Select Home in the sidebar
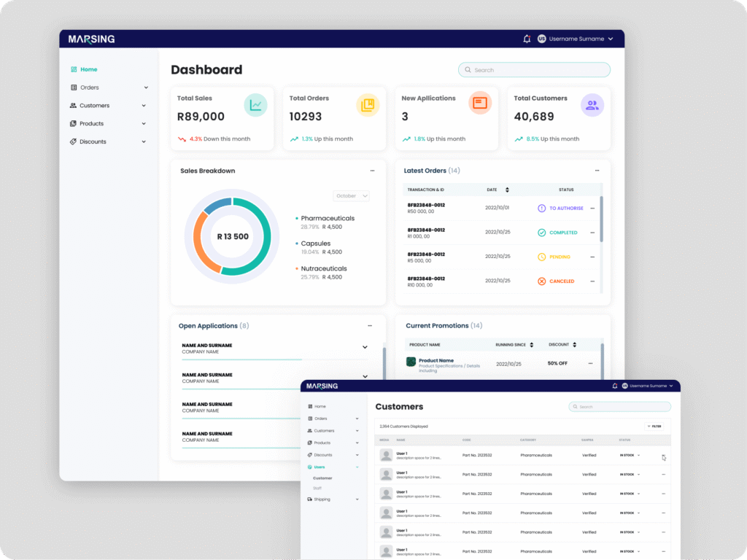 88,69
